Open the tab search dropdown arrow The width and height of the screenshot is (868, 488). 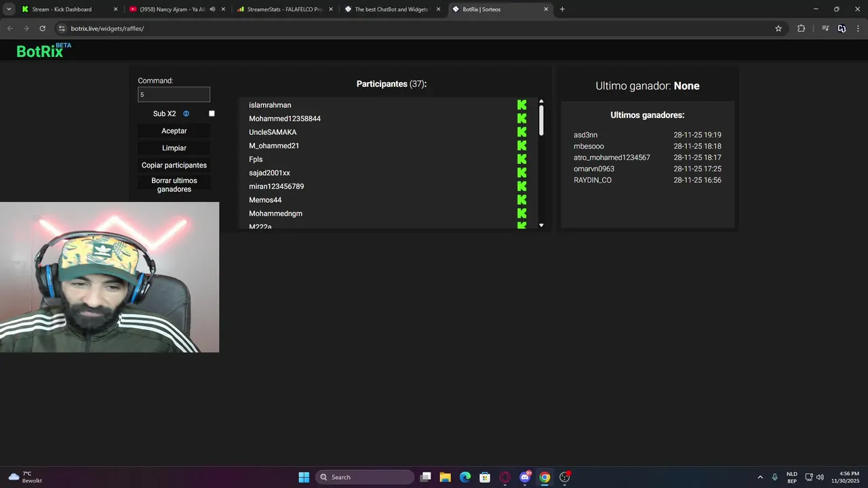9,9
